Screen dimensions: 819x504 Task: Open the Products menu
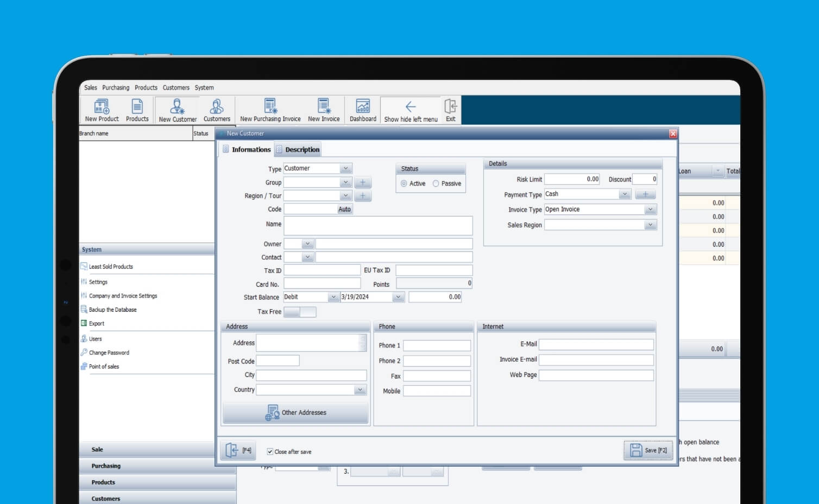[146, 87]
